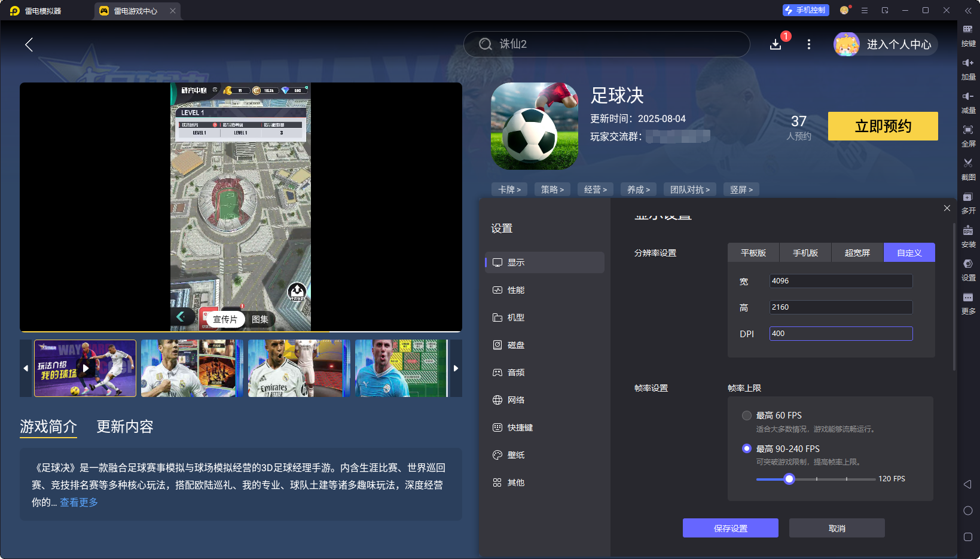Select the 其他 settings category
Image resolution: width=980 pixels, height=559 pixels.
(545, 482)
